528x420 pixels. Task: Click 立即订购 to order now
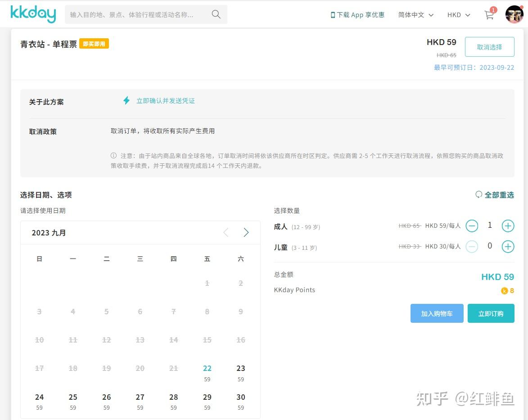click(491, 313)
